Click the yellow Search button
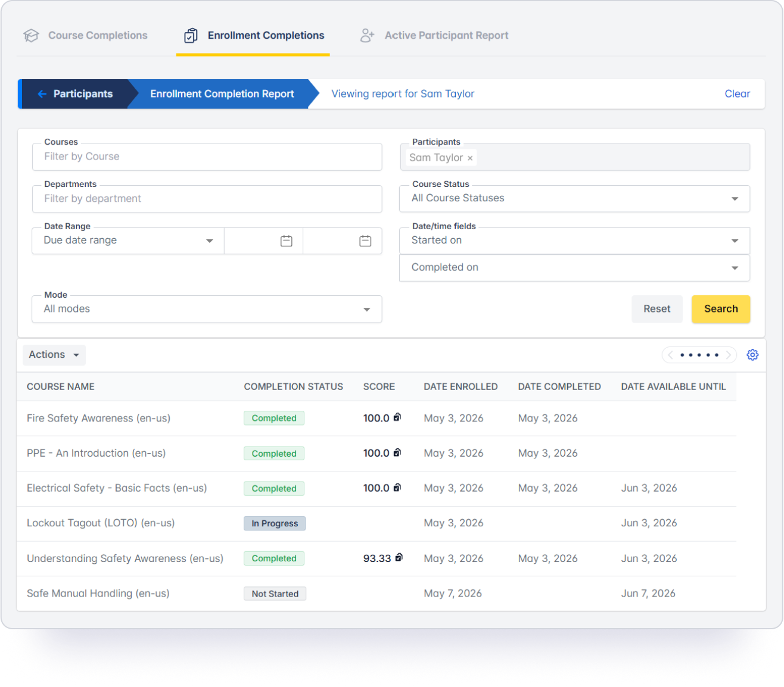Image resolution: width=784 pixels, height=687 pixels. click(721, 309)
